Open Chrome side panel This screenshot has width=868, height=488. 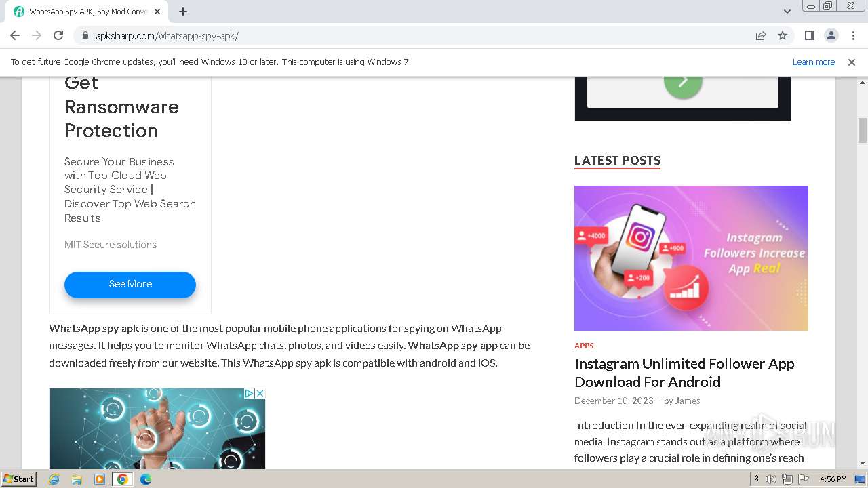point(809,35)
